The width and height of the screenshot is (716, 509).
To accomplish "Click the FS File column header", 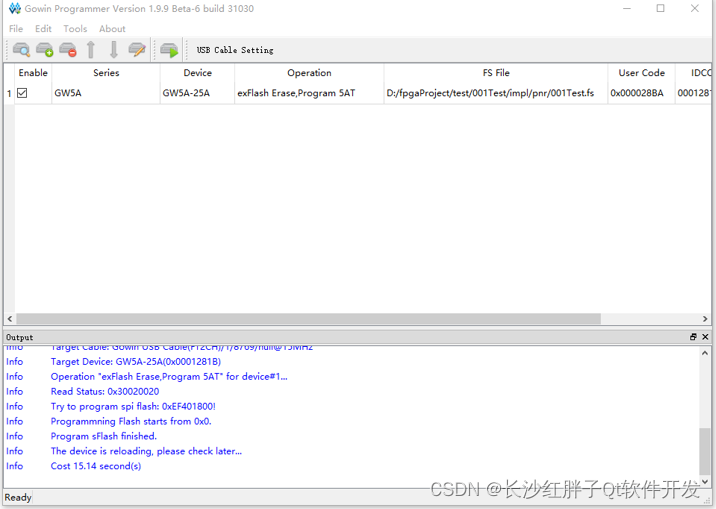I will [496, 73].
